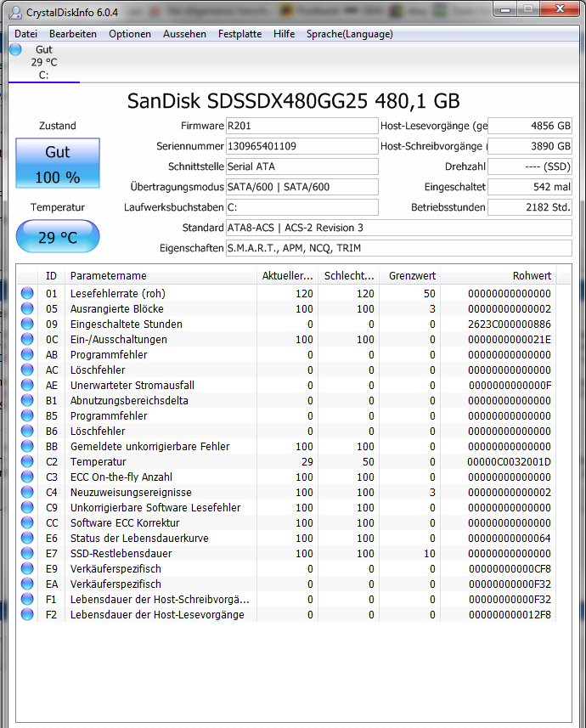Click the status icon for Ein-/Ausschaltungen
The width and height of the screenshot is (586, 728).
[27, 340]
